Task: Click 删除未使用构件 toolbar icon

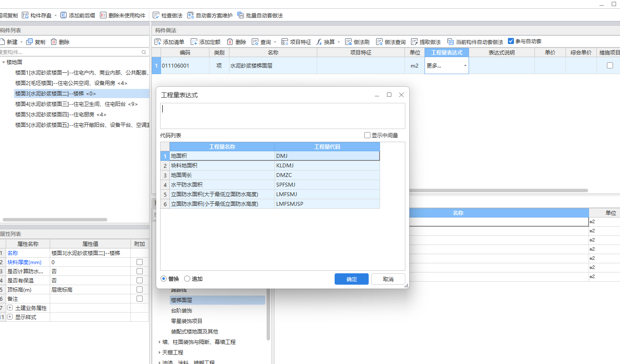Action: click(103, 15)
